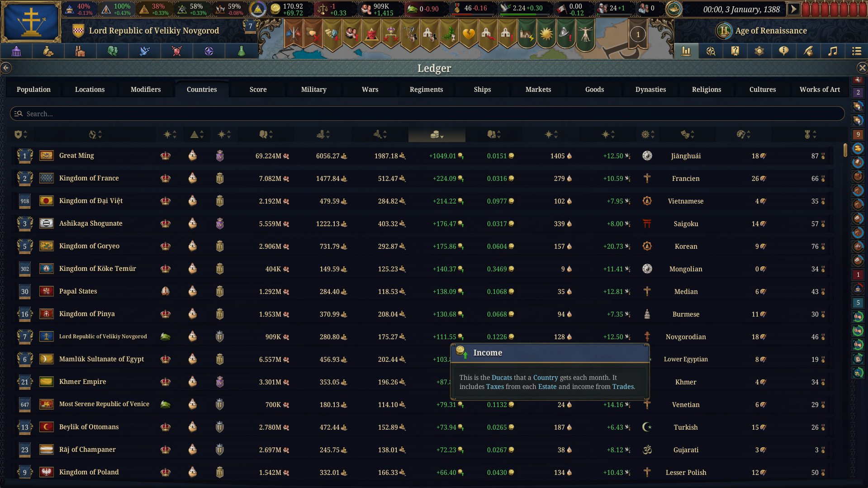This screenshot has height=488, width=868.
Task: Toggle sorting by the last trophy column
Action: pos(810,134)
